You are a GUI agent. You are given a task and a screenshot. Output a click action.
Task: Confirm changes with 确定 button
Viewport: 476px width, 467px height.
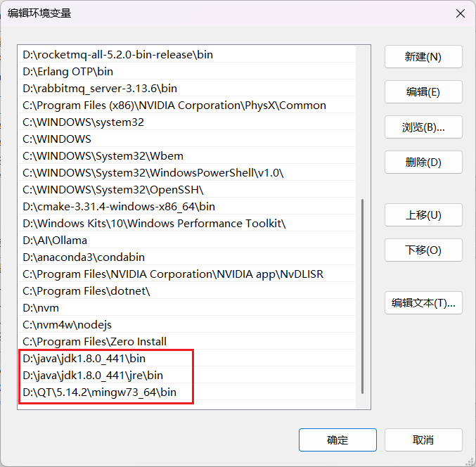click(337, 440)
